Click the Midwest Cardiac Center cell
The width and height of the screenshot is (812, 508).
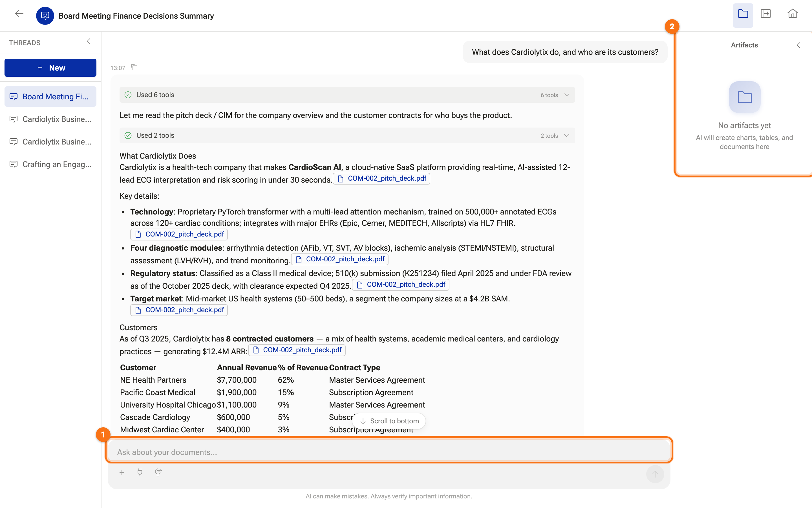pos(162,429)
